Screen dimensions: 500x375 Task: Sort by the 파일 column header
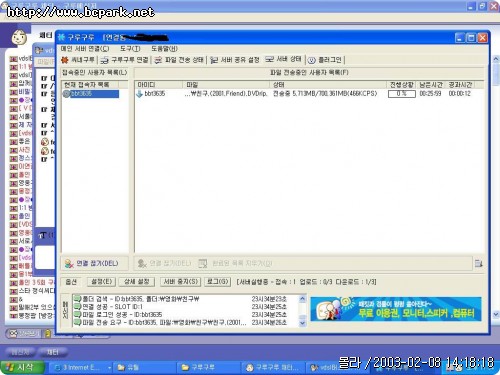[226, 85]
